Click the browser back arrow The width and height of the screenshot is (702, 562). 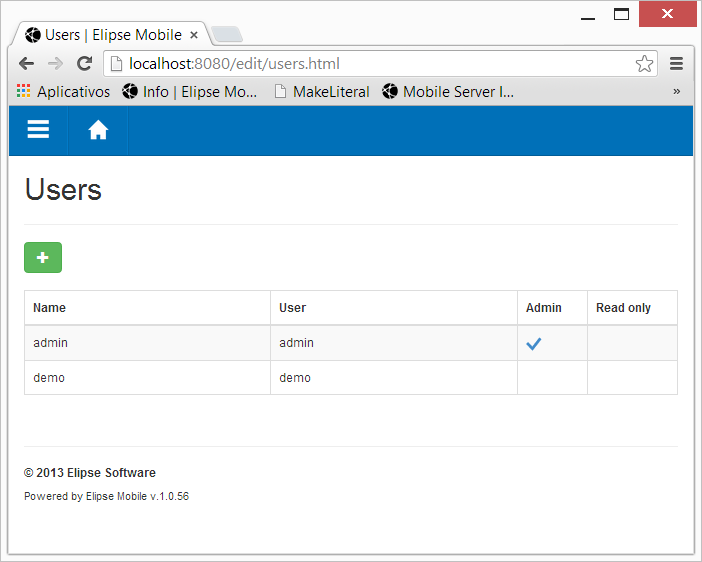(x=27, y=64)
